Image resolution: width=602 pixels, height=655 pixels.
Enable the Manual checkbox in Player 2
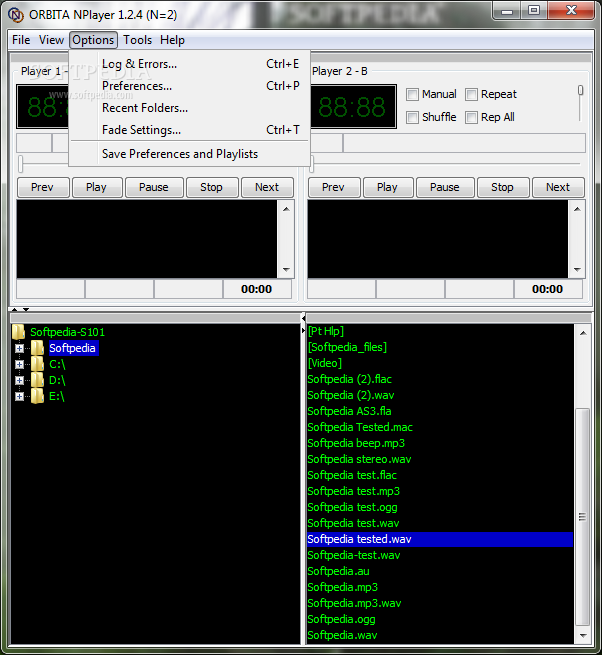click(412, 94)
